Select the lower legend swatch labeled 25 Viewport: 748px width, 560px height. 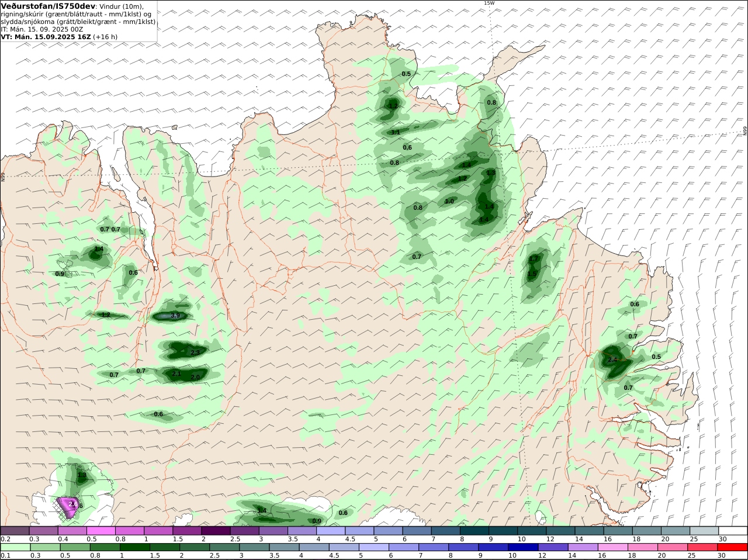pyautogui.click(x=703, y=547)
